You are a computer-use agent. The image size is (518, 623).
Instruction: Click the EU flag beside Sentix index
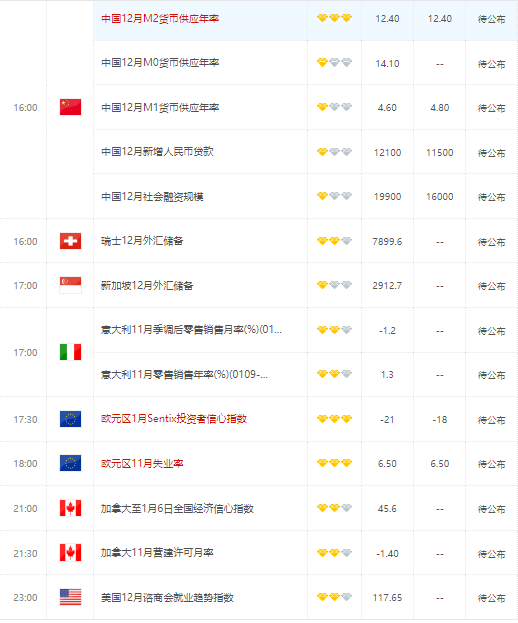pyautogui.click(x=70, y=419)
